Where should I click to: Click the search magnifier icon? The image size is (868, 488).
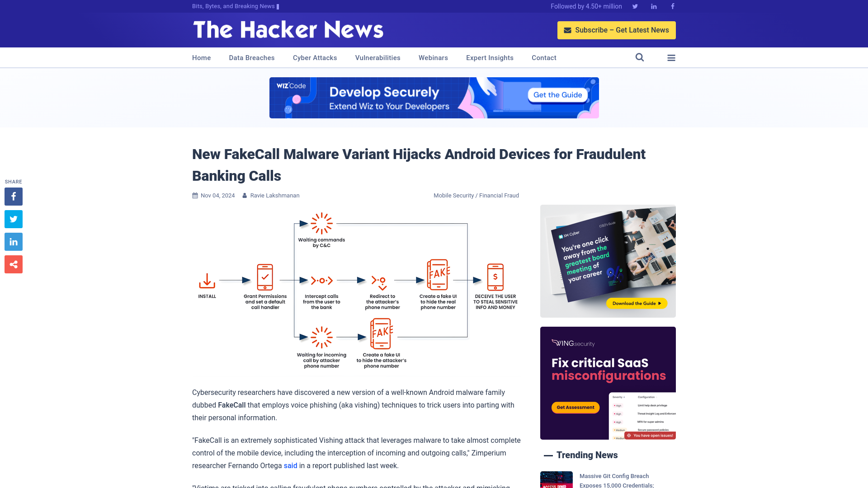pos(640,57)
